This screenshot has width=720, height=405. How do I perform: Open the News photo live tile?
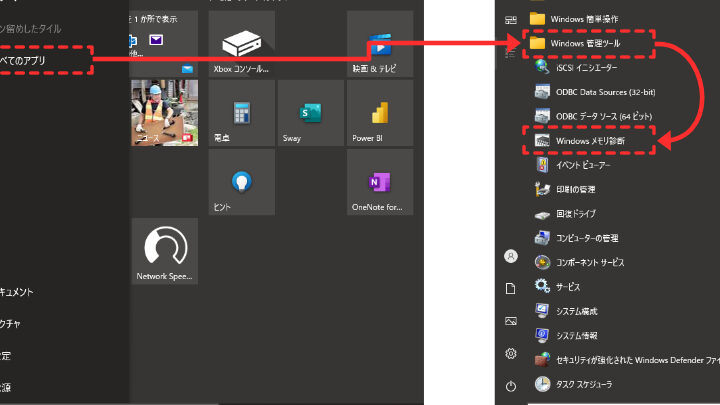click(164, 113)
